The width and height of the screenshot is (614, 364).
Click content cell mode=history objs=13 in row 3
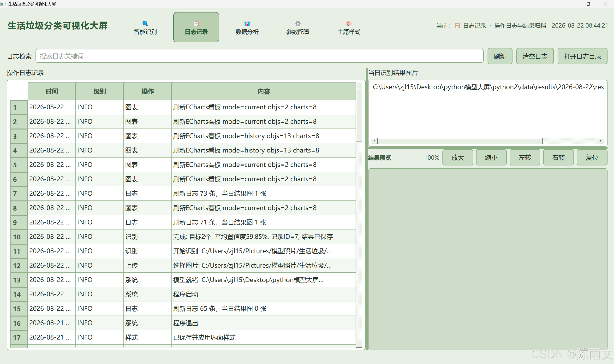coord(263,136)
